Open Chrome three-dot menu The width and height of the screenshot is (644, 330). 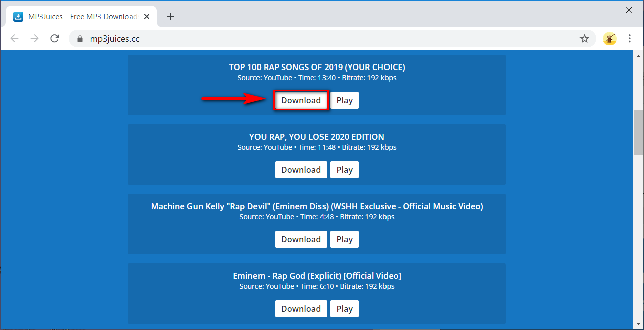630,39
